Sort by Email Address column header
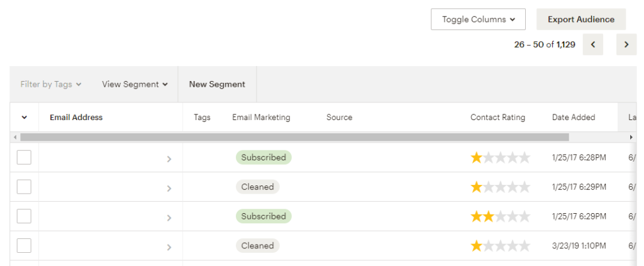This screenshot has height=266, width=644. pyautogui.click(x=76, y=118)
